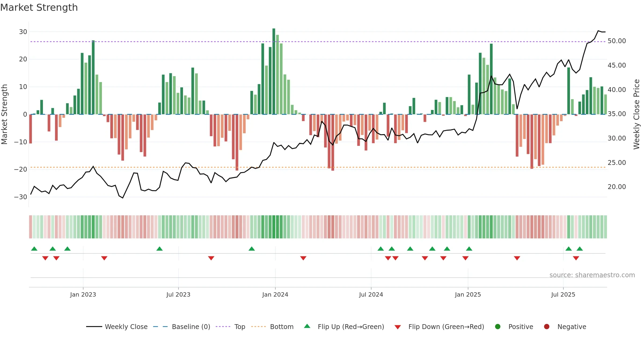Toggle the Weekly Close legend entry
644x362 pixels.
pyautogui.click(x=117, y=327)
